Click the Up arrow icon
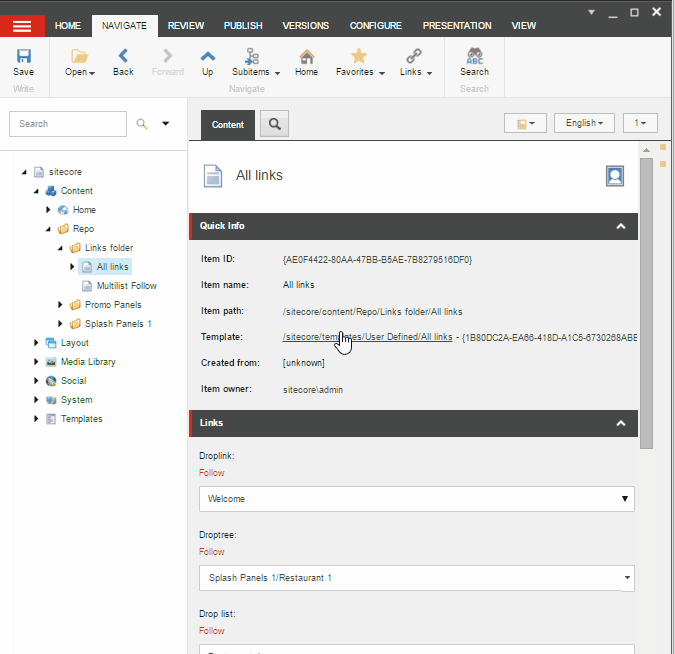675x654 pixels. [x=207, y=58]
